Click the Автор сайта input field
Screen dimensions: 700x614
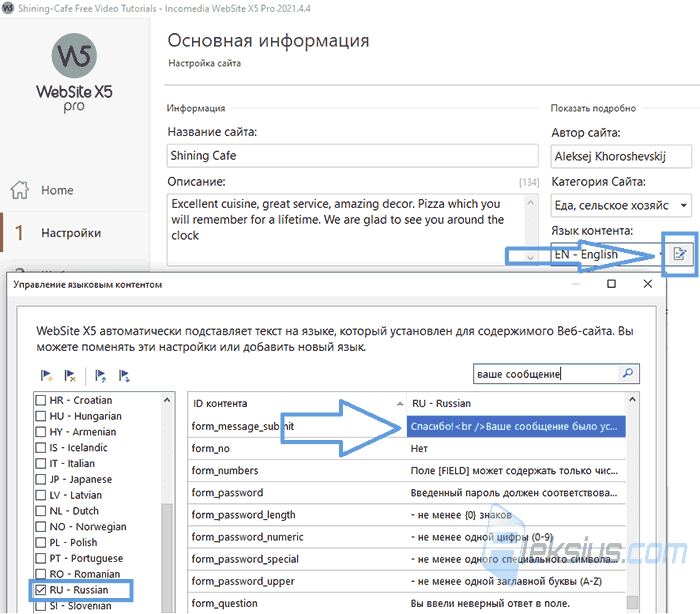[621, 156]
